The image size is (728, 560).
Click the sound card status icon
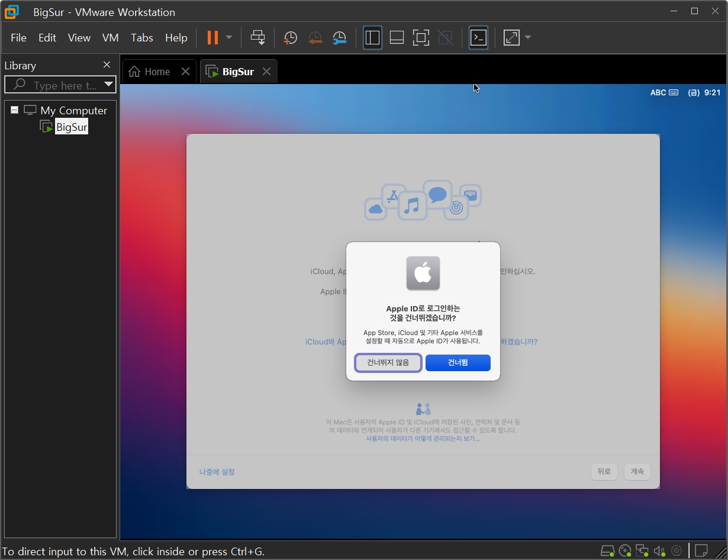coord(659,551)
